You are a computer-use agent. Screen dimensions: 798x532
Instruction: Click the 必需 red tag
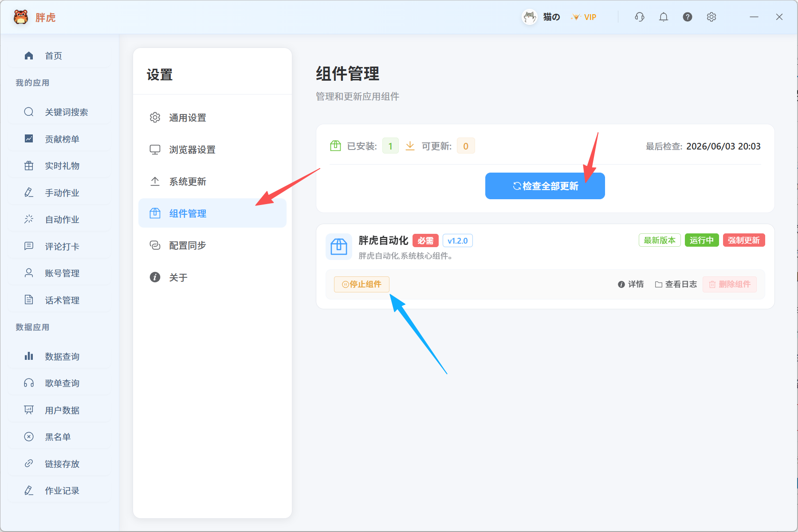coord(425,240)
